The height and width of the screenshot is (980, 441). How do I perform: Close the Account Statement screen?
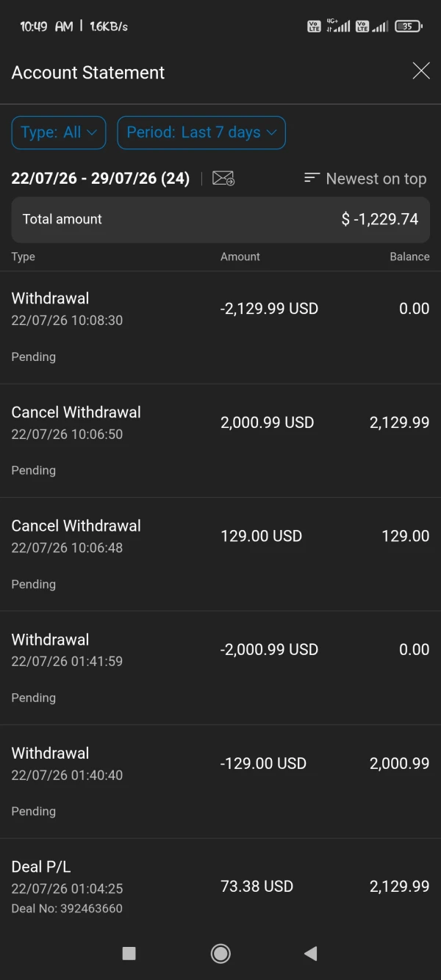point(421,71)
